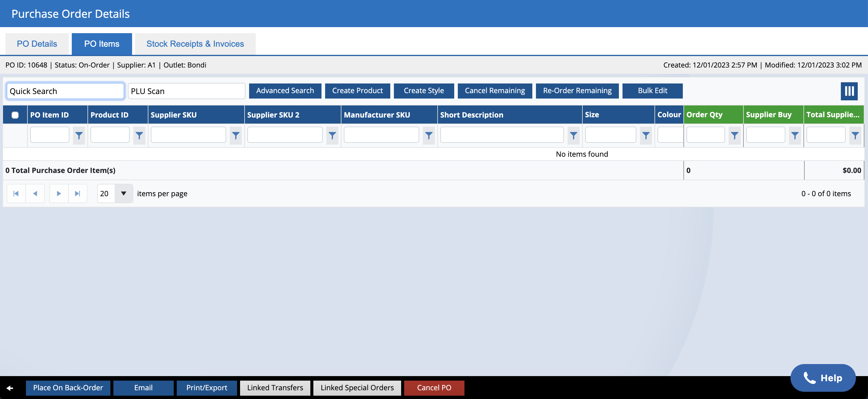Click the Supplier SKU filter icon
Screen dimensions: 868x399
pos(236,135)
